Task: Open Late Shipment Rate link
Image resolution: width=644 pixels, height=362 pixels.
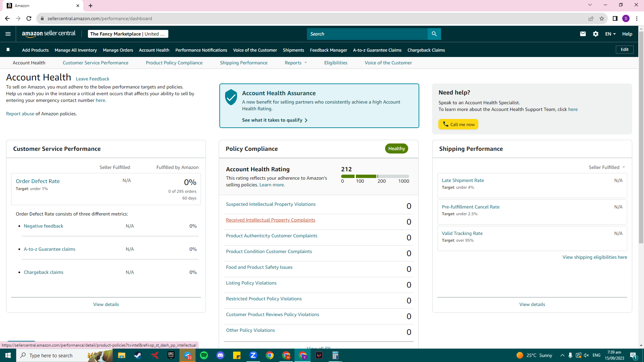Action: pos(463,180)
